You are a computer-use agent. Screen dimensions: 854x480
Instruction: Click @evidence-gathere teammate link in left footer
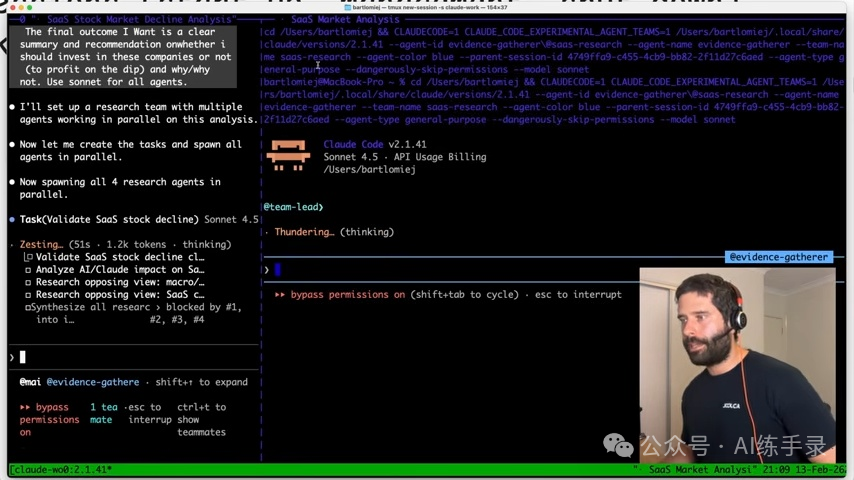click(93, 382)
